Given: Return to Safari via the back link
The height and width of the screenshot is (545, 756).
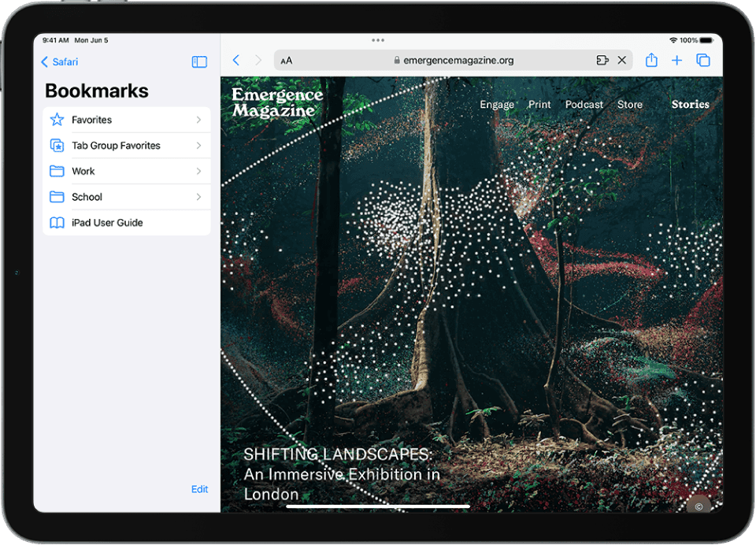Looking at the screenshot, I should pos(59,61).
